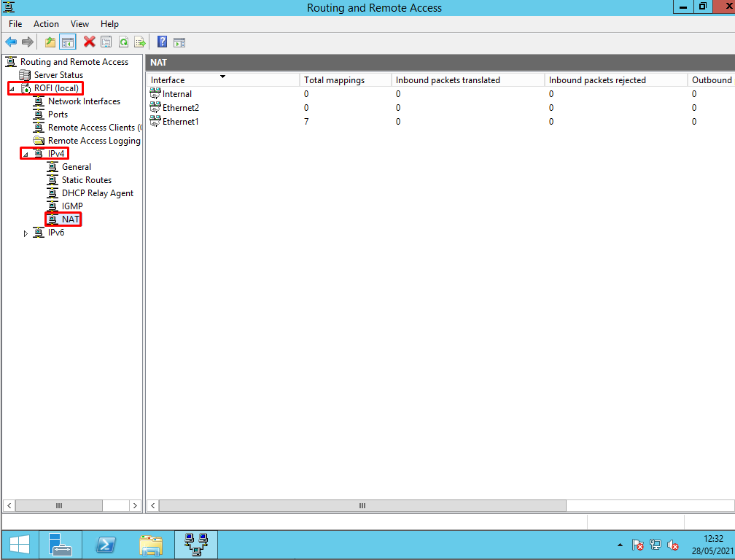Collapse the ROFI (local) tree node
The width and height of the screenshot is (735, 560).
(x=12, y=88)
